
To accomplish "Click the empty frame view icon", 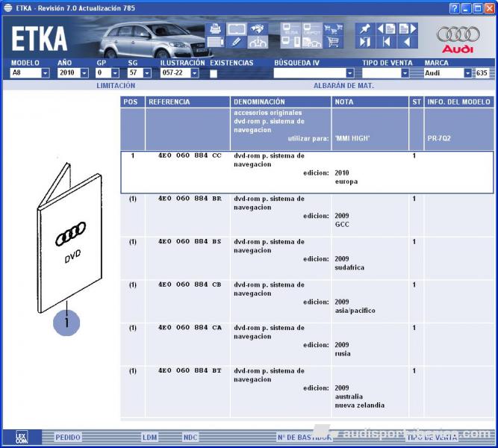I will point(237,29).
